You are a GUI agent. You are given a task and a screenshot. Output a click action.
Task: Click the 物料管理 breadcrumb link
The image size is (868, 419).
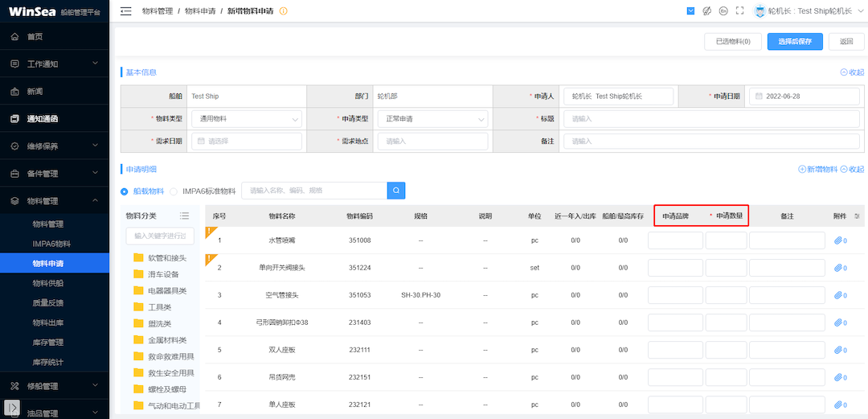coord(158,11)
